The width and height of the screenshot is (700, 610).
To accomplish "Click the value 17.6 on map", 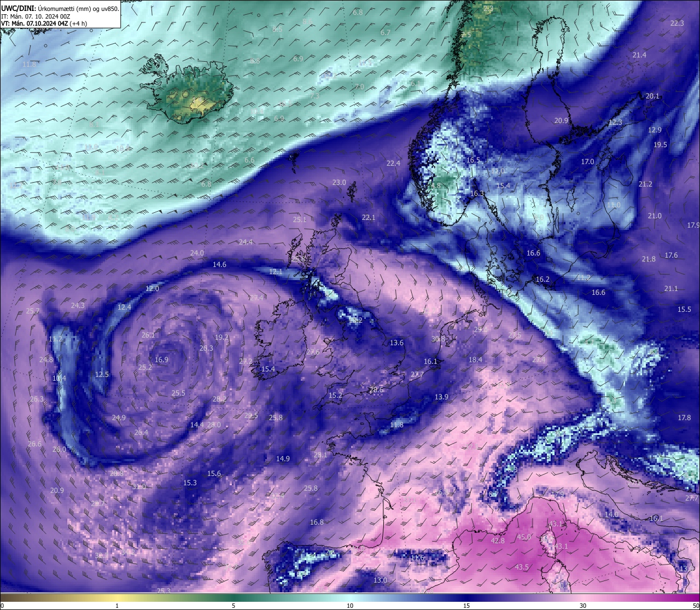I will pyautogui.click(x=671, y=255).
